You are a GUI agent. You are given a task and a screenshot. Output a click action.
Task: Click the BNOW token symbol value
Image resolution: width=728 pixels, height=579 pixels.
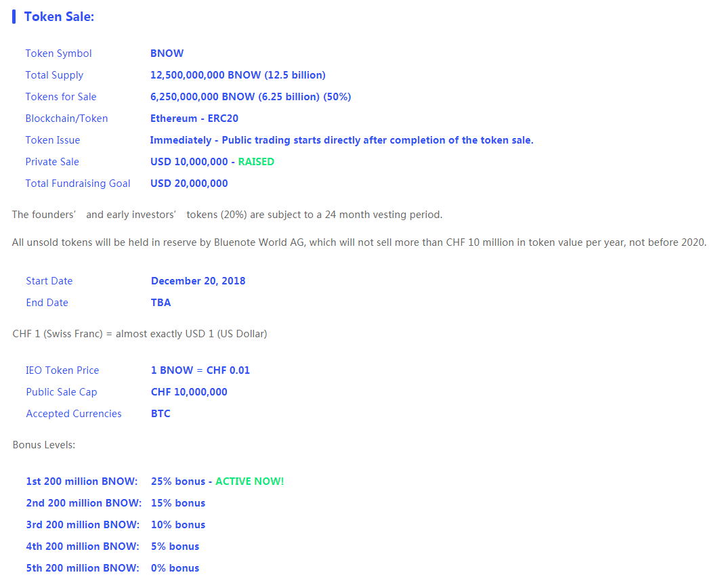[167, 53]
